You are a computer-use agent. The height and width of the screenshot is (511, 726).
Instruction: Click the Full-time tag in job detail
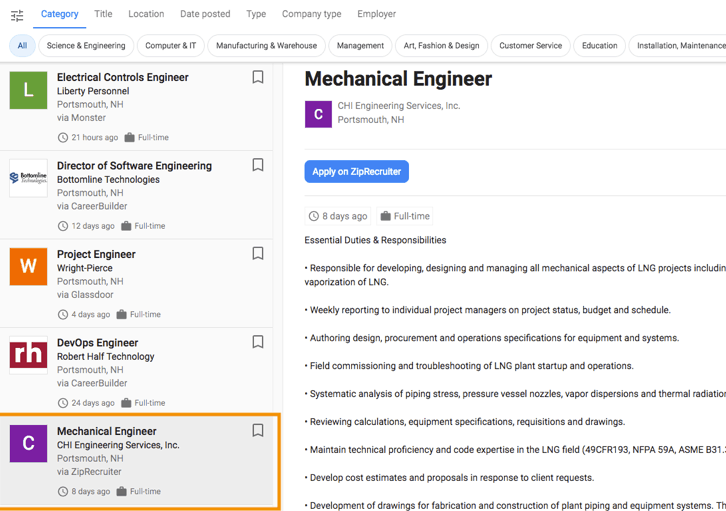tap(405, 216)
